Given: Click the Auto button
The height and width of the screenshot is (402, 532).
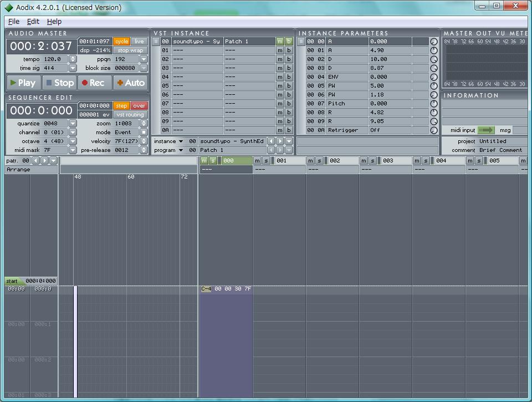Looking at the screenshot, I should point(131,83).
